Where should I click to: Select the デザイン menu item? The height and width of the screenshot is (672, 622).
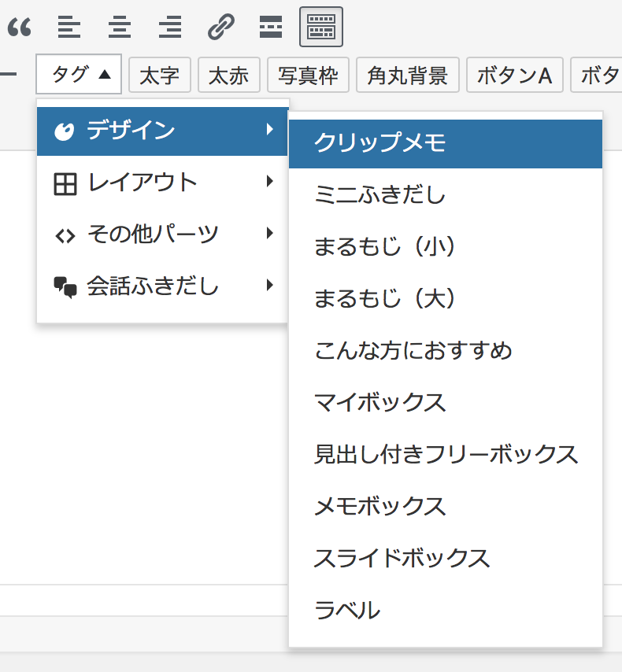(x=162, y=131)
